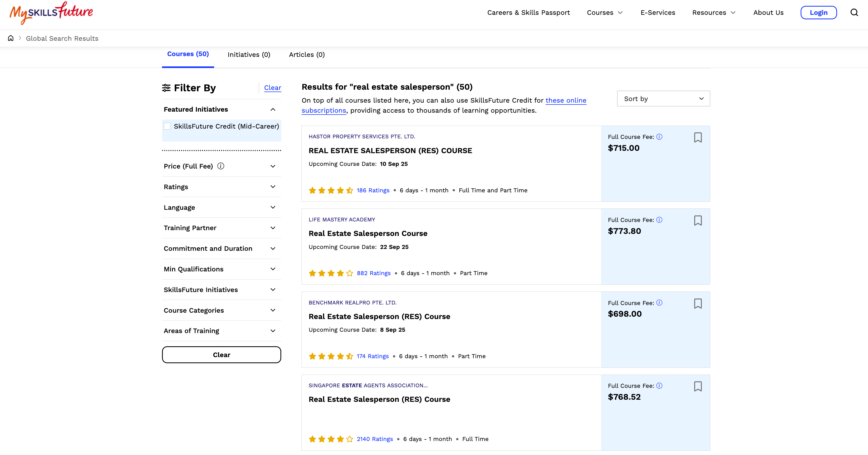This screenshot has height=455, width=868.
Task: Open Singapore Estate Agents Association's Real Estate Salesperson (RES) Course title
Action: 379,399
